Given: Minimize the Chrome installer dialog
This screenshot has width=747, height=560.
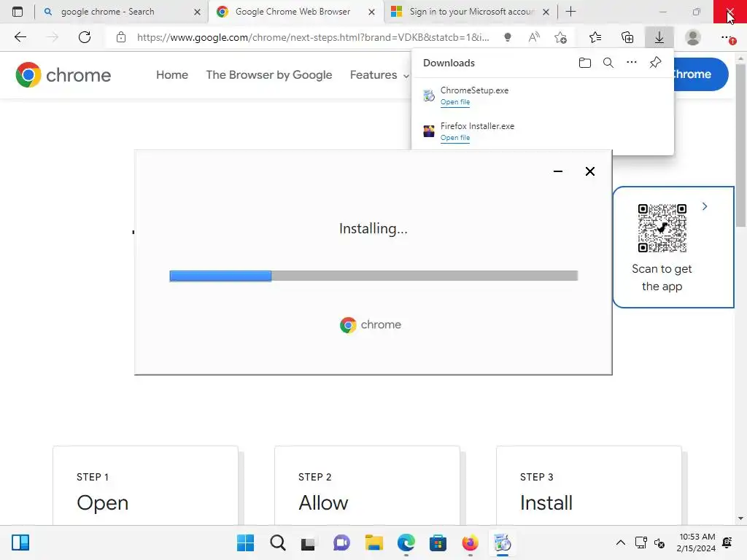Looking at the screenshot, I should click(x=558, y=171).
